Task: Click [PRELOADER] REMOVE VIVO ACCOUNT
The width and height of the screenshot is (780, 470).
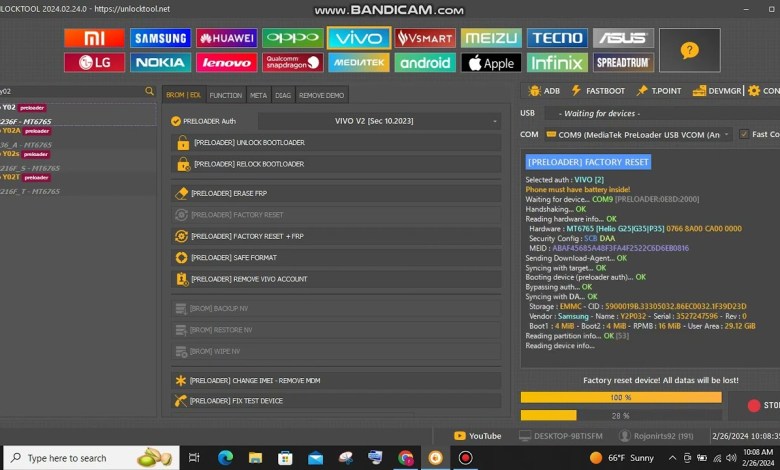Action: point(336,279)
